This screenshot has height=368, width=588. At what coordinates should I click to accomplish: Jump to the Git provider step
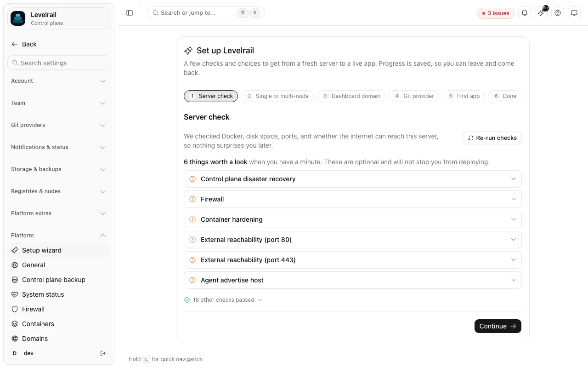[x=414, y=96]
